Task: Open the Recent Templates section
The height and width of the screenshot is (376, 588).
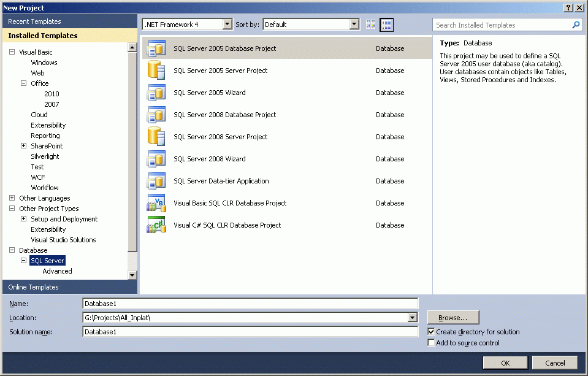Action: (70, 21)
